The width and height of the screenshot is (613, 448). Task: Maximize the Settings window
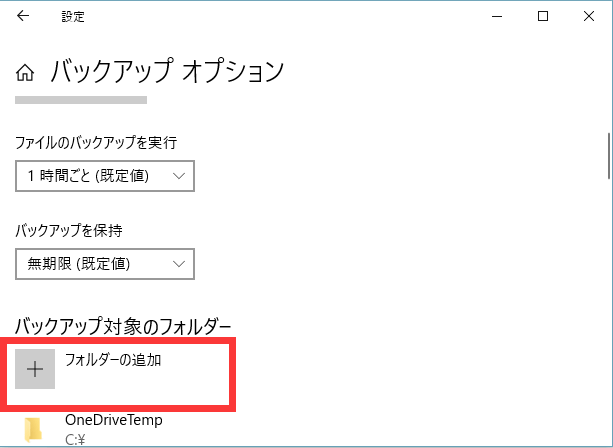point(543,15)
